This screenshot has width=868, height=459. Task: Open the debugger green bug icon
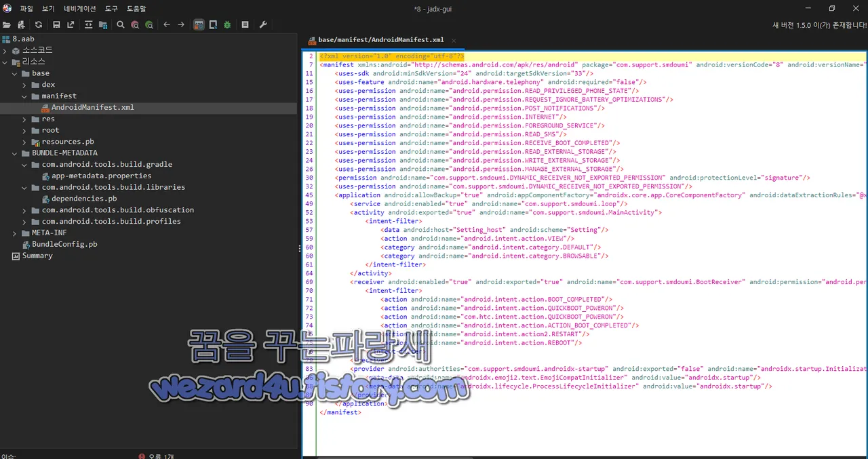click(x=227, y=24)
